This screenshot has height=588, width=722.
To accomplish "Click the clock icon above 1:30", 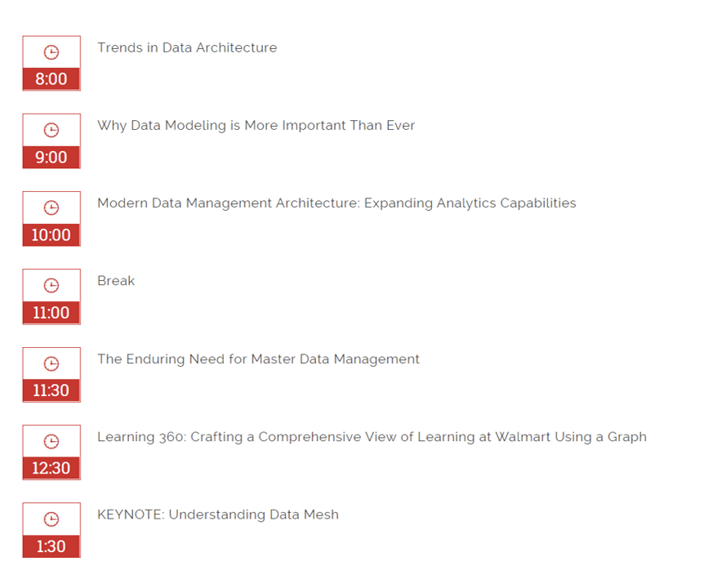I will tap(51, 519).
